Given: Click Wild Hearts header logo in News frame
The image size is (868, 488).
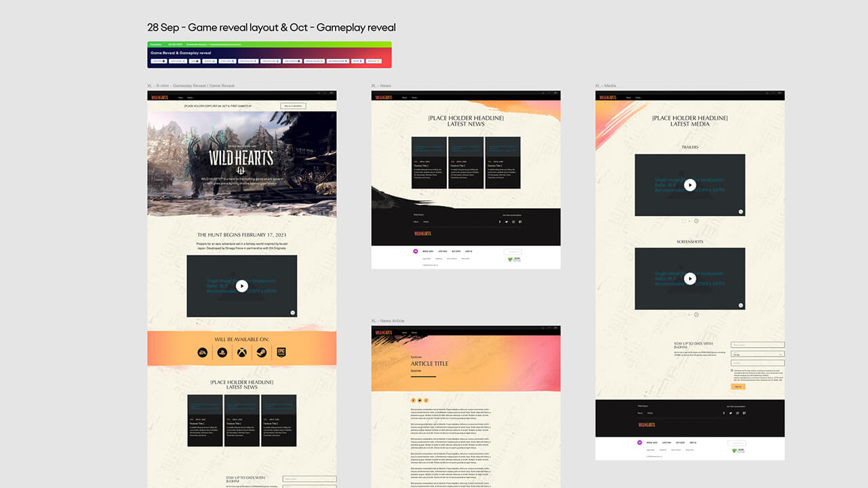Looking at the screenshot, I should pos(384,98).
